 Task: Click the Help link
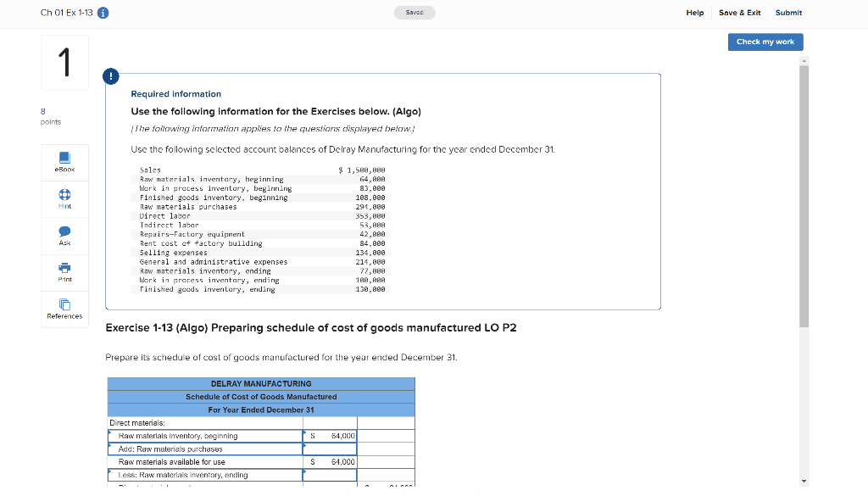pyautogui.click(x=695, y=13)
